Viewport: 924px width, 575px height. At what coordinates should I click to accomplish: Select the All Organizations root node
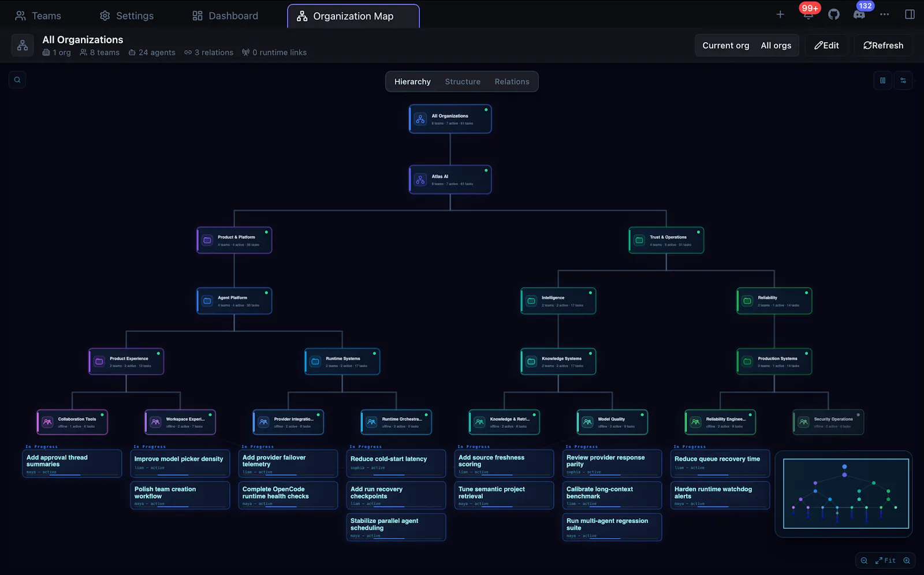450,119
